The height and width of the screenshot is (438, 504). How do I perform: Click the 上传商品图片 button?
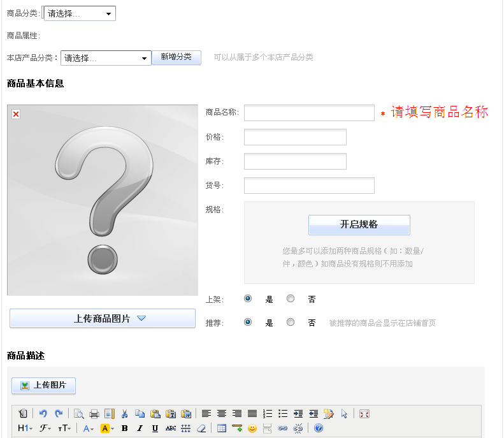103,318
